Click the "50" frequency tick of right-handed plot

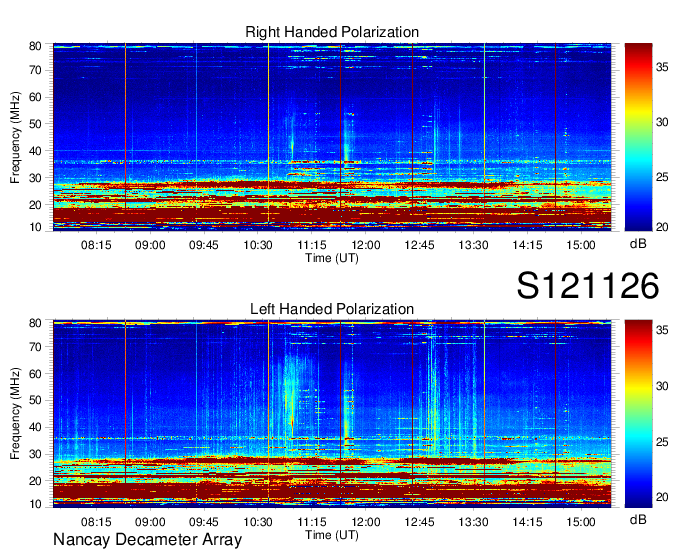[35, 124]
